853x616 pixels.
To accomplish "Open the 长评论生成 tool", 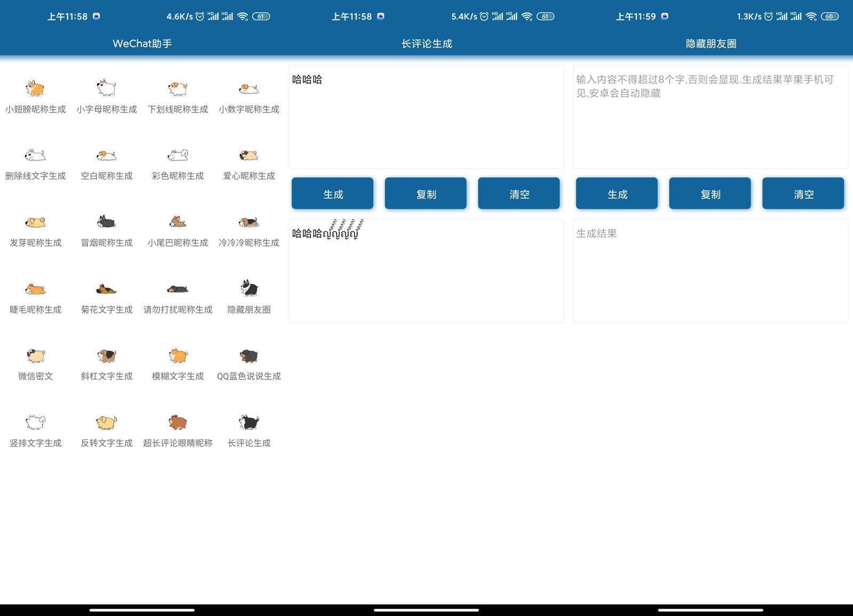I will pos(248,429).
